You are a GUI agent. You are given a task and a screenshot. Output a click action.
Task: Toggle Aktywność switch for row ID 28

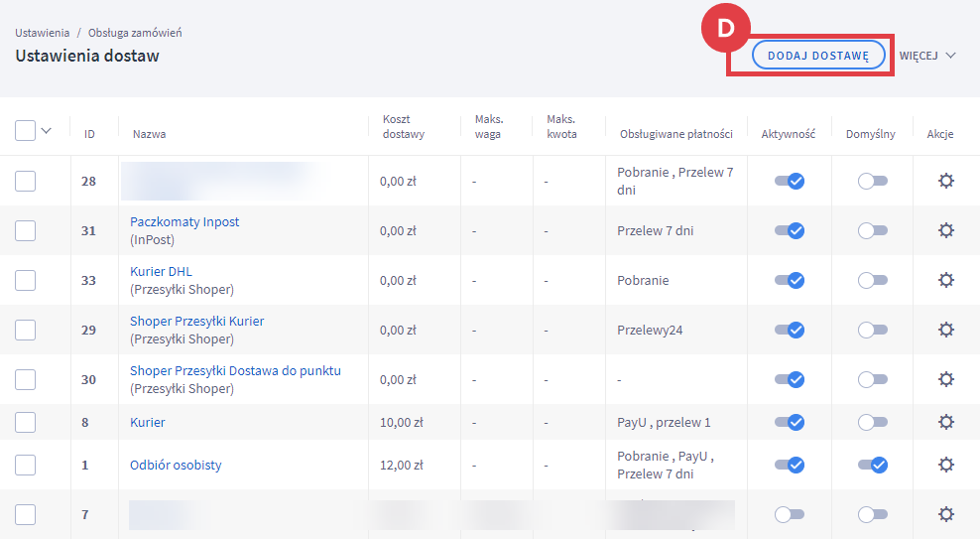coord(790,181)
